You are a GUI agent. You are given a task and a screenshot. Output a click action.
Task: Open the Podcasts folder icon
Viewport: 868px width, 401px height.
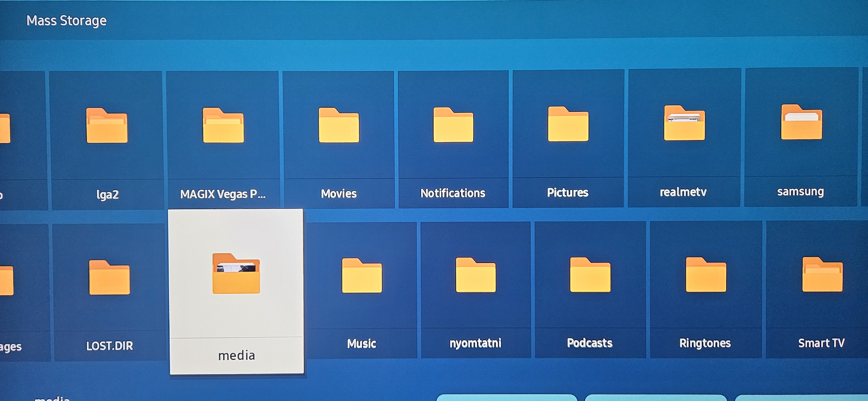(x=590, y=275)
